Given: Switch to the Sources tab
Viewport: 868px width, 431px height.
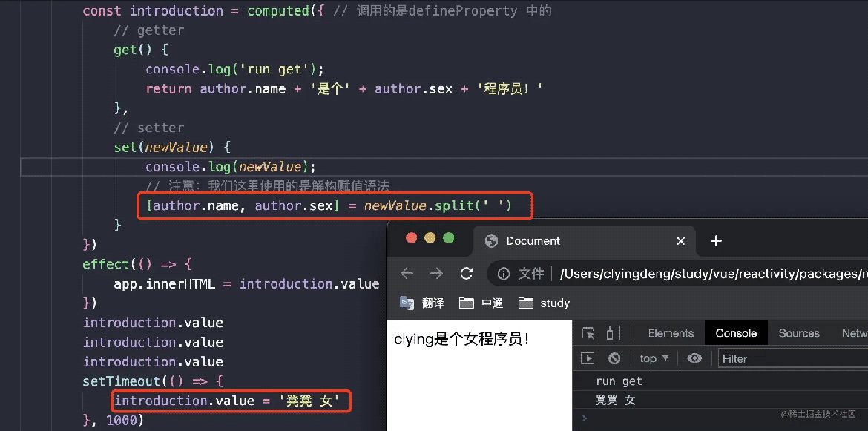Looking at the screenshot, I should [x=799, y=333].
